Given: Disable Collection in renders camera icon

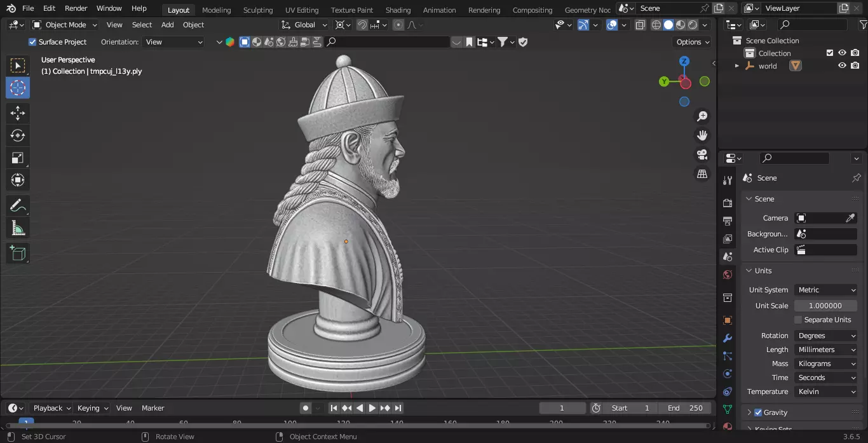Looking at the screenshot, I should click(x=855, y=53).
